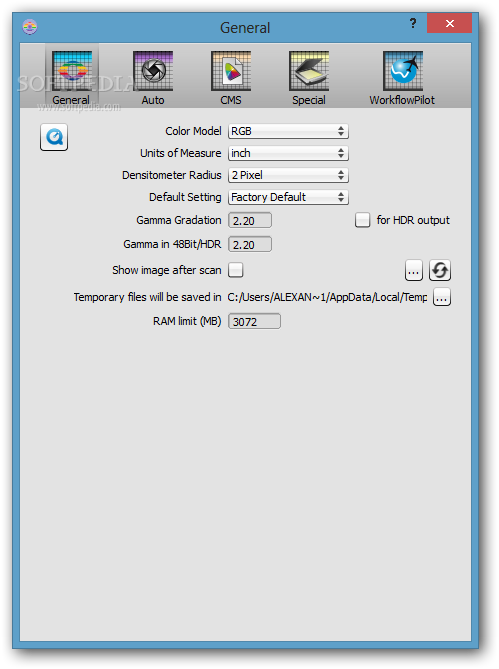
Task: Open the General preferences tab
Action: (x=72, y=78)
